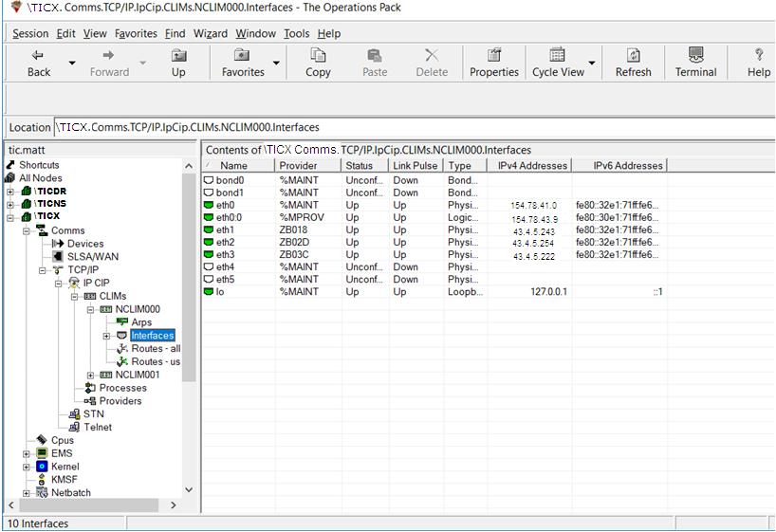Open the Session menu
This screenshot has height=532, width=776.
pyautogui.click(x=30, y=33)
